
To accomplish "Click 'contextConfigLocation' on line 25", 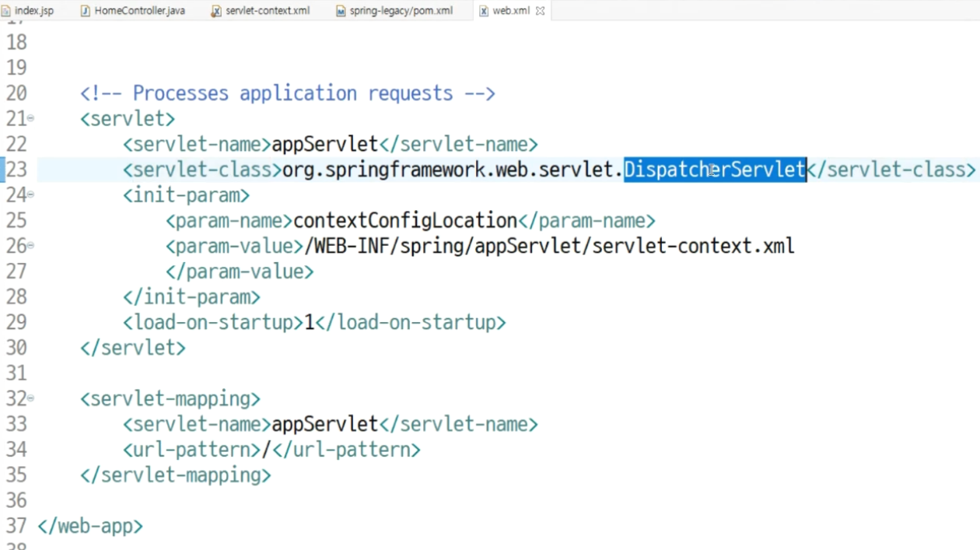I will 405,220.
